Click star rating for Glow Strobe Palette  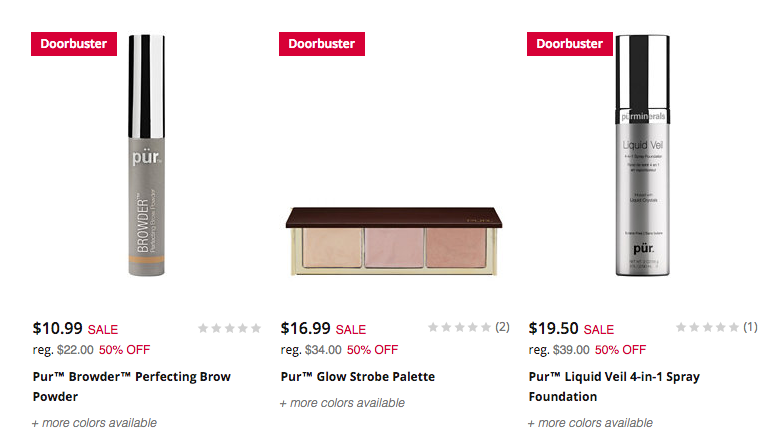click(x=459, y=327)
